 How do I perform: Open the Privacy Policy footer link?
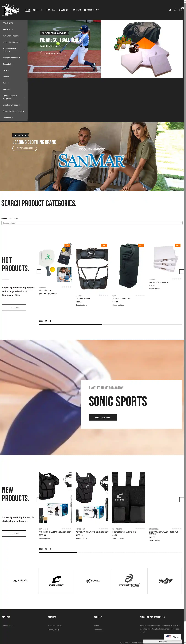pos(54,630)
